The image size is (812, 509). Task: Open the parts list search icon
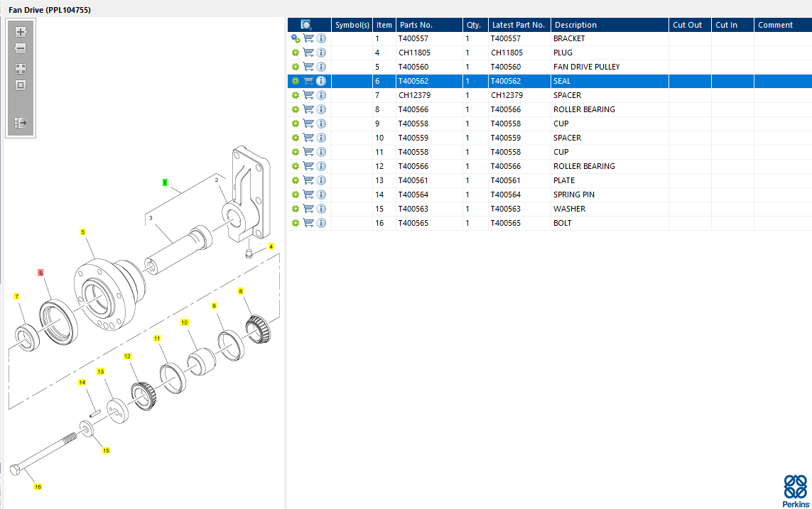[x=306, y=25]
